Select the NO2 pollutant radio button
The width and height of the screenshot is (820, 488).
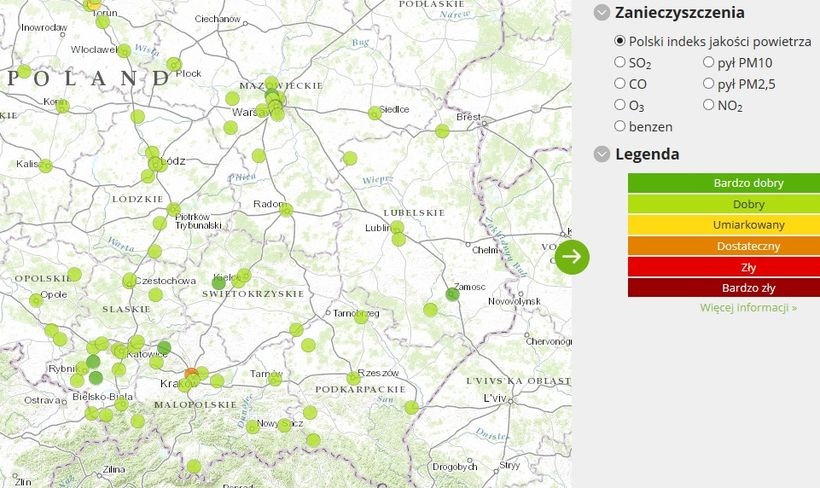coord(708,104)
